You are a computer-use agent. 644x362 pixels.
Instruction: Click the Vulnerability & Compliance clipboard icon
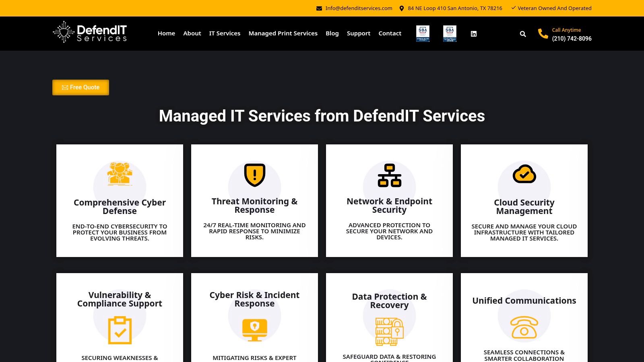pyautogui.click(x=120, y=330)
